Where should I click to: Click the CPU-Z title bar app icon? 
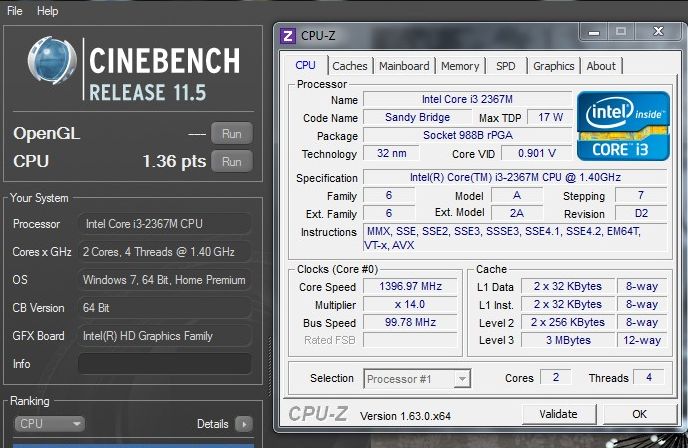[288, 35]
